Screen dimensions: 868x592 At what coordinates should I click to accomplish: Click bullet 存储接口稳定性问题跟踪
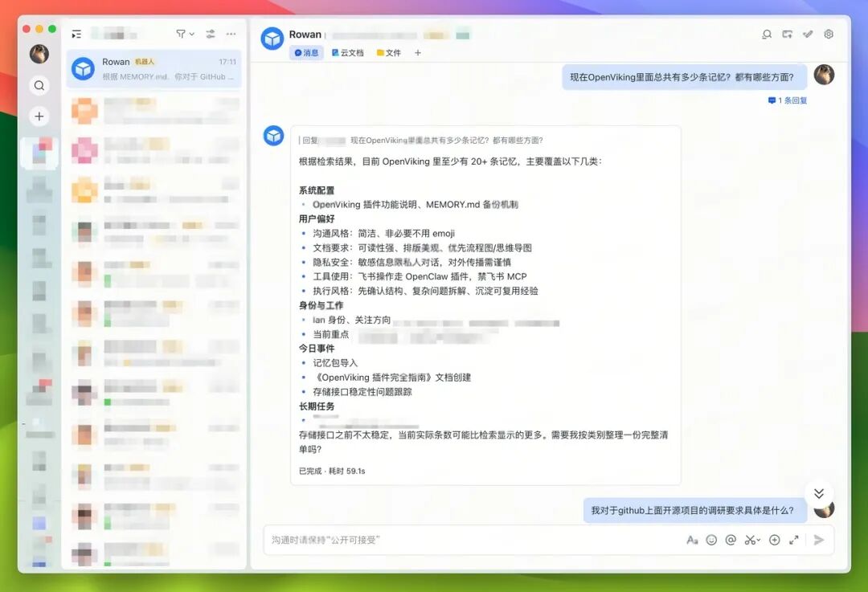coord(362,392)
